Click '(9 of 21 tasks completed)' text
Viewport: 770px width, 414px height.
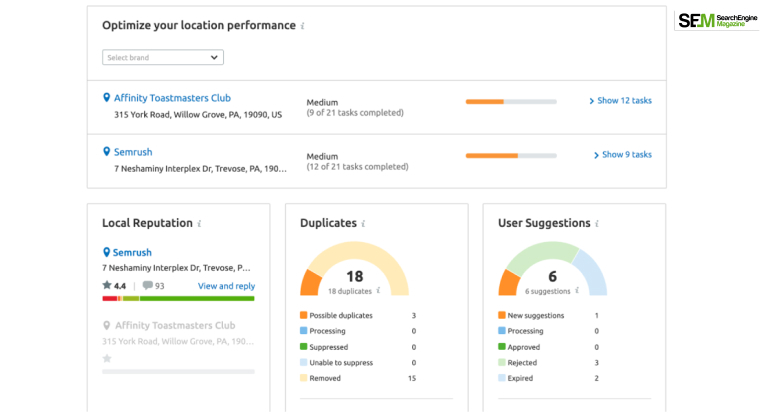(x=355, y=113)
